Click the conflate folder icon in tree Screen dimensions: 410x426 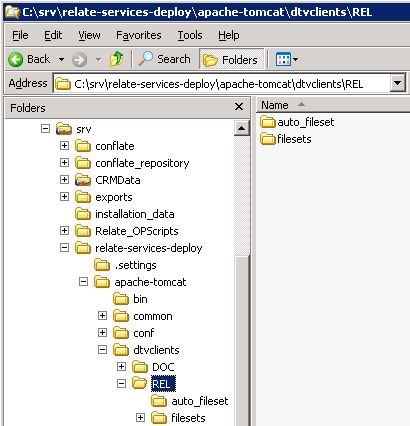[83, 146]
